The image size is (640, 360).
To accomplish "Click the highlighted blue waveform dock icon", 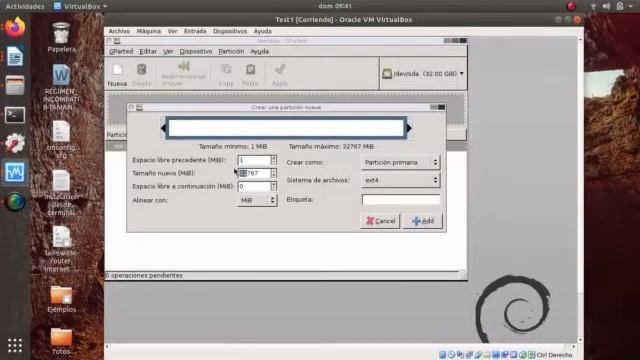I will pyautogui.click(x=15, y=172).
